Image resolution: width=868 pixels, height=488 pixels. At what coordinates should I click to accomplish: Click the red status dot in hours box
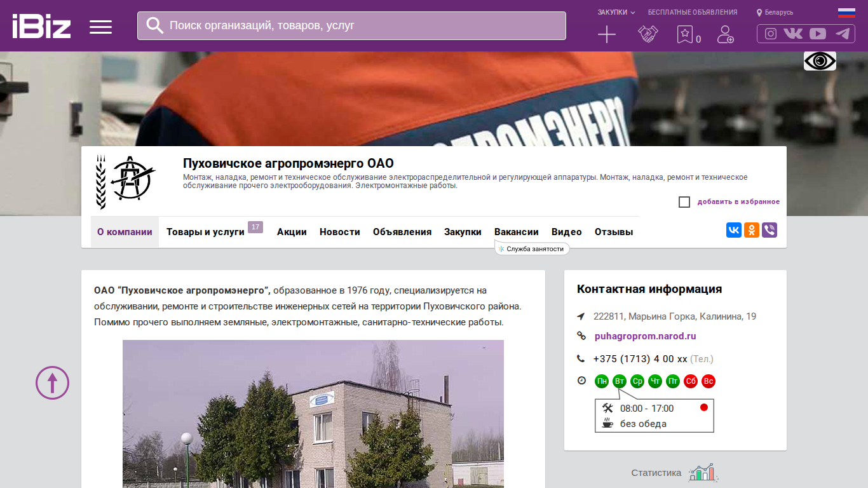click(x=704, y=407)
